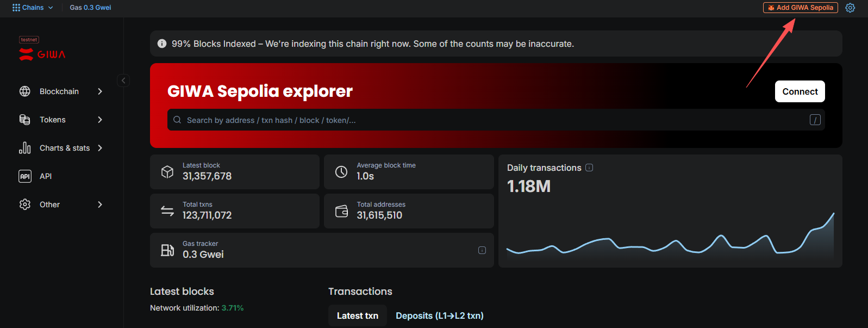
Task: Expand Blockchain submenu chevron
Action: pyautogui.click(x=100, y=91)
